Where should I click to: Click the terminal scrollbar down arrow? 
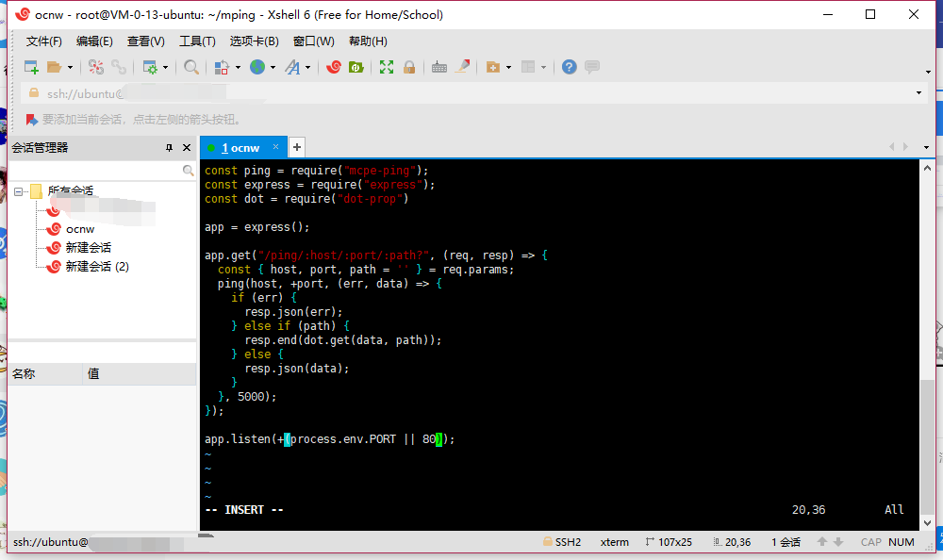coord(927,522)
